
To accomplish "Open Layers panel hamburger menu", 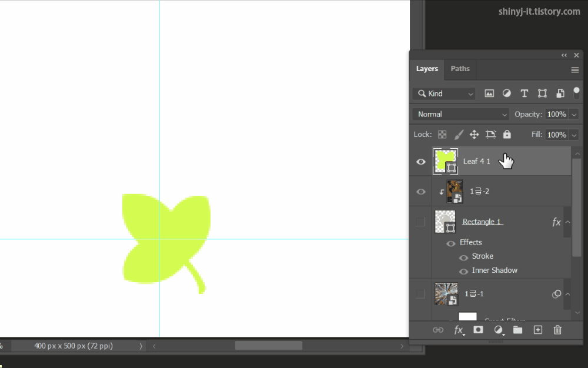I will point(575,70).
